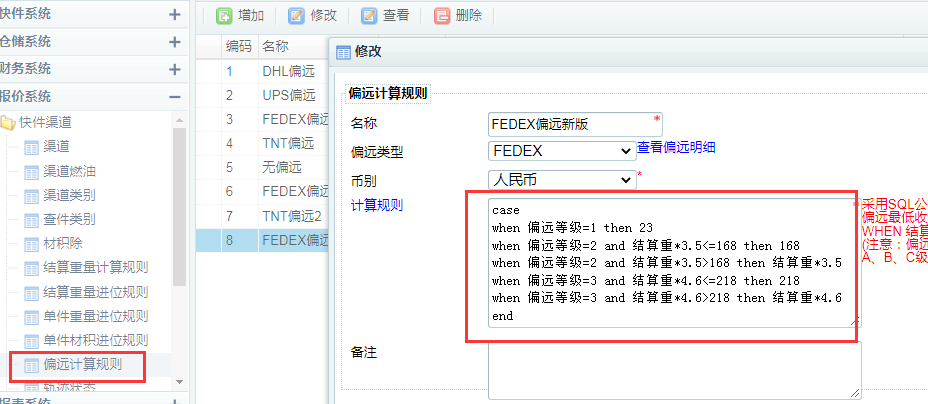
Task: Expand the 财务系统 section with plus
Action: (175, 69)
